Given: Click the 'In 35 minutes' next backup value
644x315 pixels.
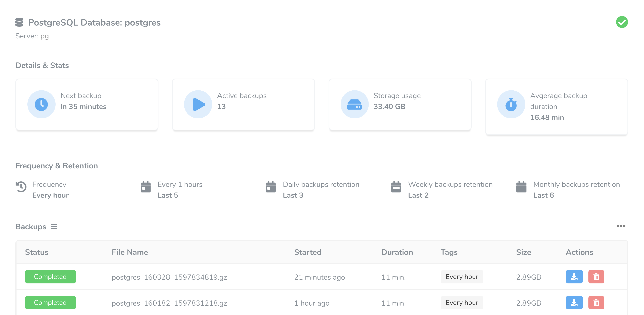Looking at the screenshot, I should (83, 107).
